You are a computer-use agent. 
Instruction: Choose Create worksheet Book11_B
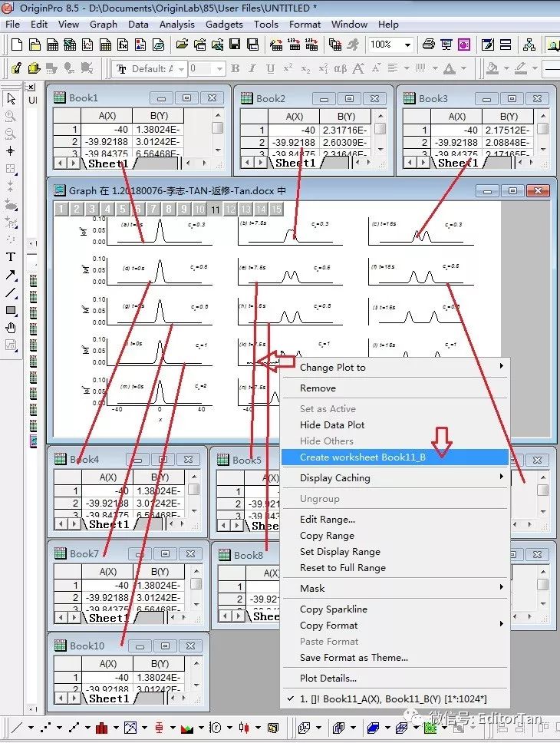coord(395,457)
